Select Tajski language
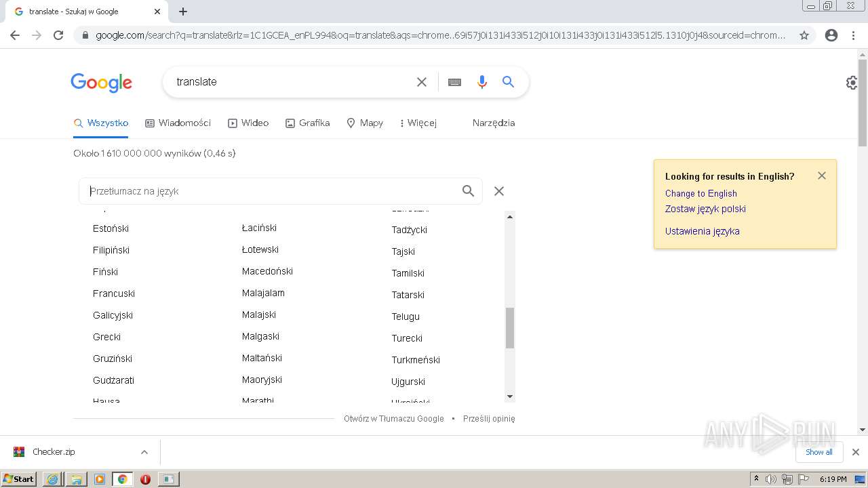The width and height of the screenshot is (868, 488). [x=403, y=251]
